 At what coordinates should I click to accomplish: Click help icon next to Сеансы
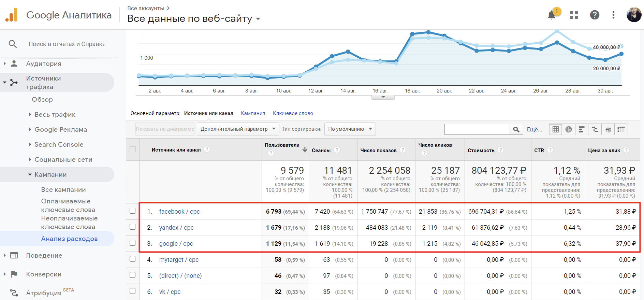(x=337, y=150)
